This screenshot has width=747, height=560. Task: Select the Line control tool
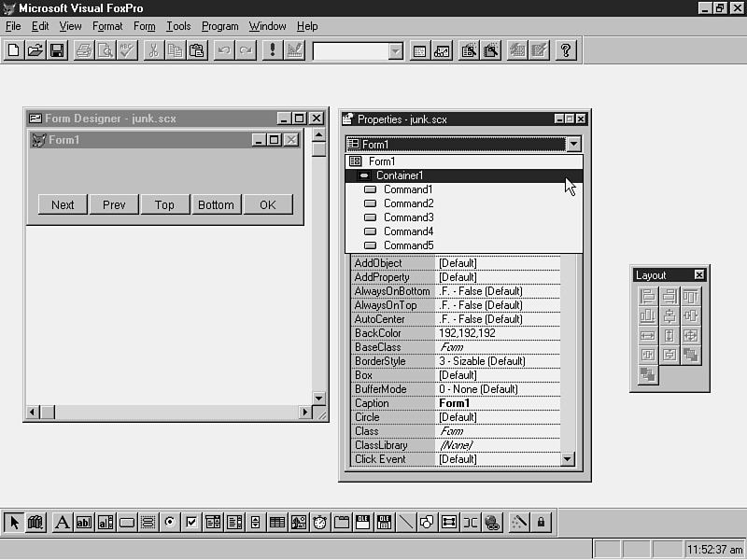click(x=406, y=523)
